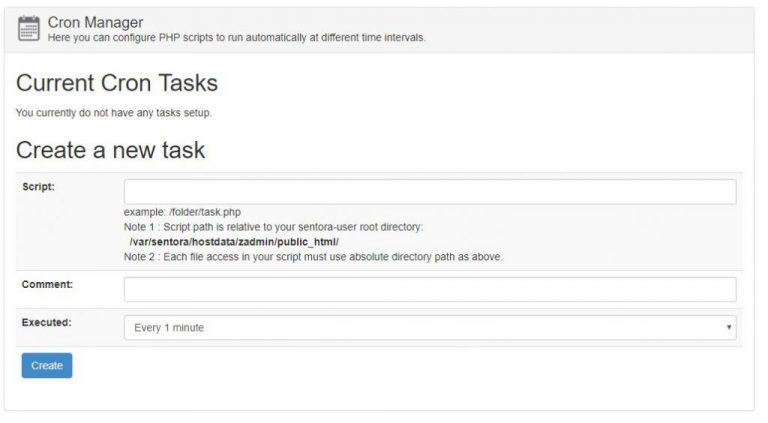
Task: Click the Cron Manager calendar icon
Action: point(29,28)
